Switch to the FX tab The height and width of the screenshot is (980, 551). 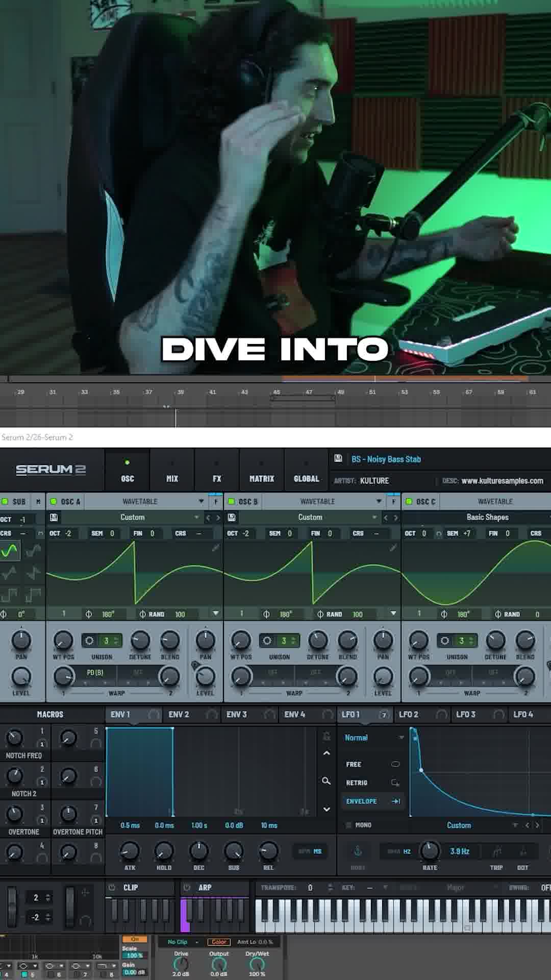point(217,471)
